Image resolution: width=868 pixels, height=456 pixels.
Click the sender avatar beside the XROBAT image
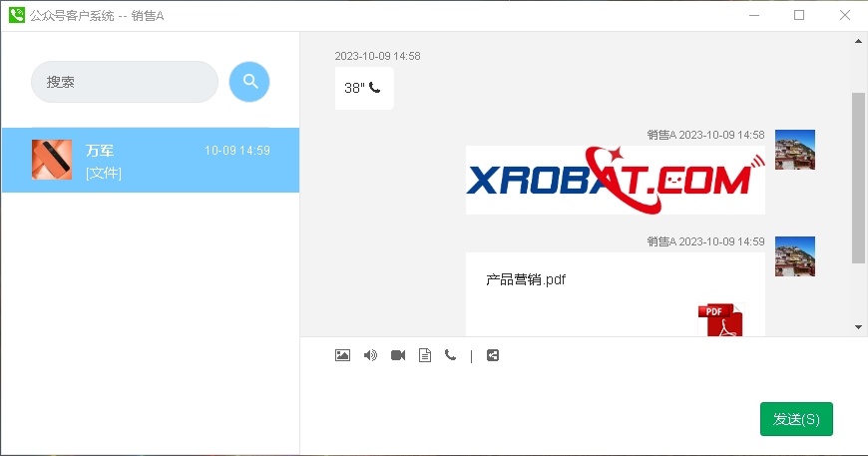click(x=795, y=150)
